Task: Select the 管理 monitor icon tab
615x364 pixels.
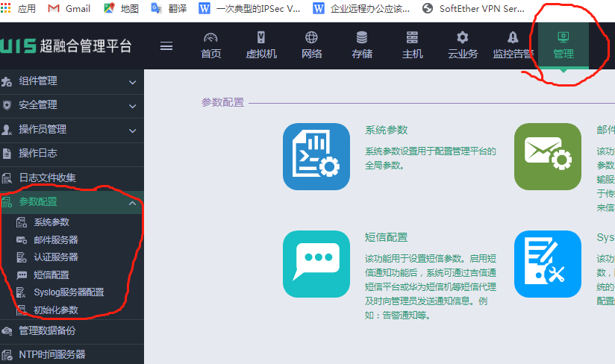Action: [x=564, y=37]
